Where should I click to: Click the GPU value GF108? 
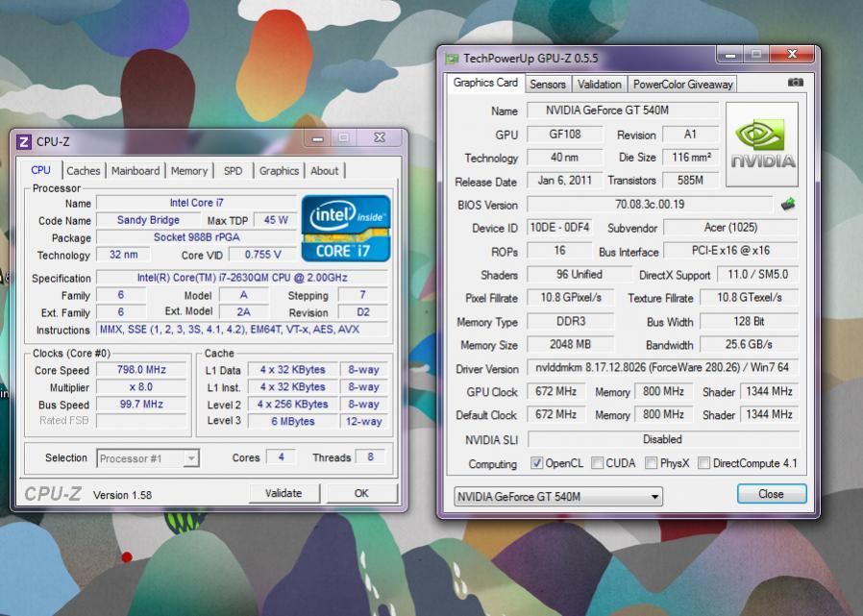coord(565,134)
